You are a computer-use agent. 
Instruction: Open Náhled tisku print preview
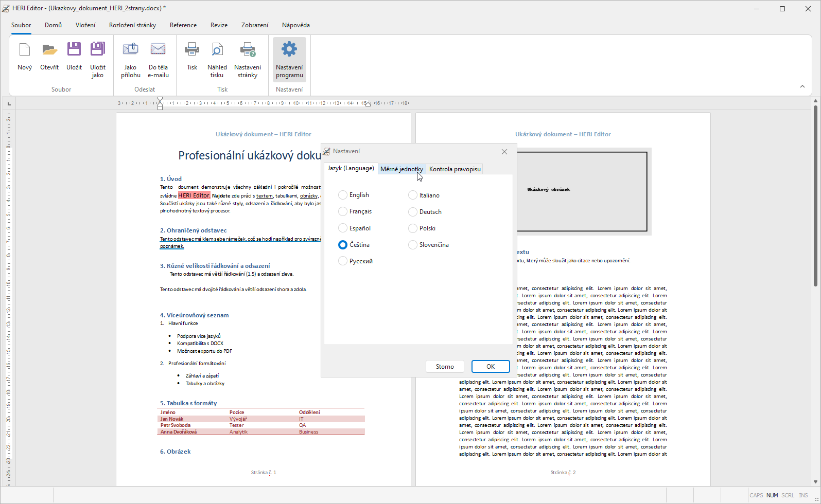tap(217, 50)
